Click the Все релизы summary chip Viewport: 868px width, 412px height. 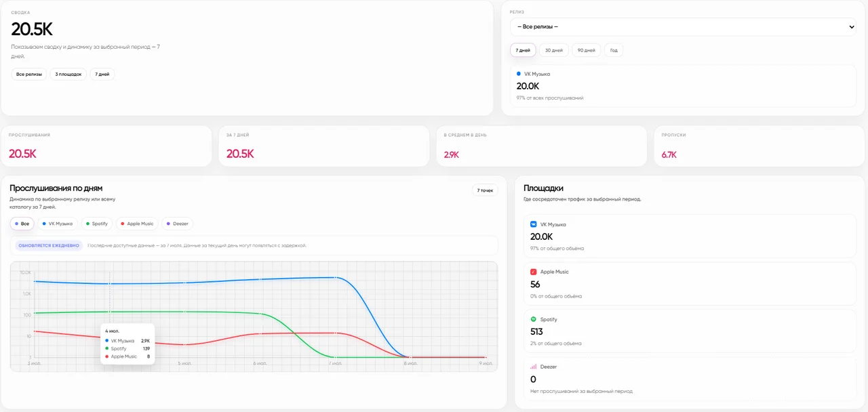coord(29,74)
